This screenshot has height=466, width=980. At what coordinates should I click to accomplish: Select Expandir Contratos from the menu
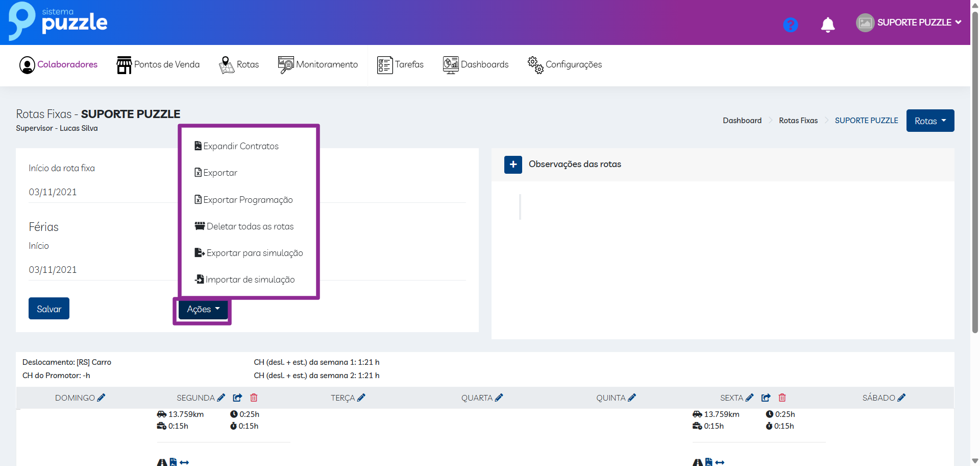point(240,146)
